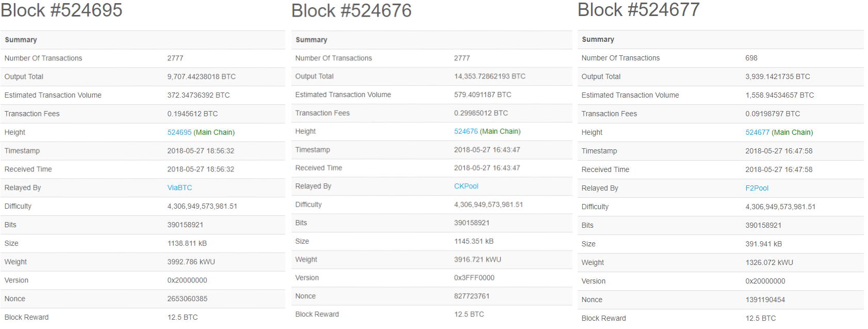
Task: Click timestamp 2018-05-27 18:56:32 value
Action: (x=201, y=151)
